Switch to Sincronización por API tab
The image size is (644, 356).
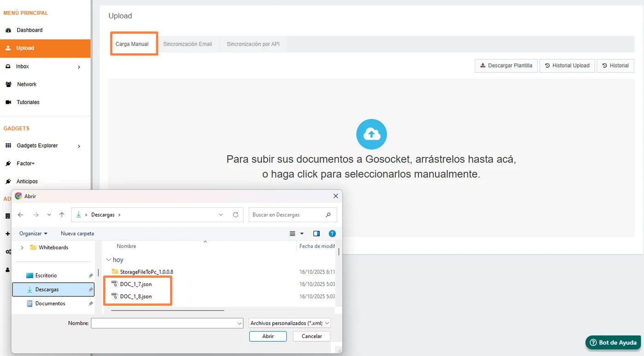[x=253, y=44]
